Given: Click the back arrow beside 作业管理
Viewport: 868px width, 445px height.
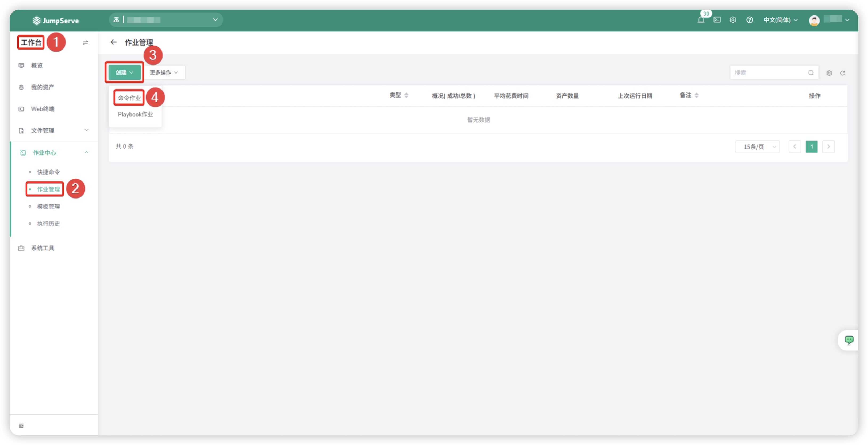Looking at the screenshot, I should pyautogui.click(x=113, y=42).
